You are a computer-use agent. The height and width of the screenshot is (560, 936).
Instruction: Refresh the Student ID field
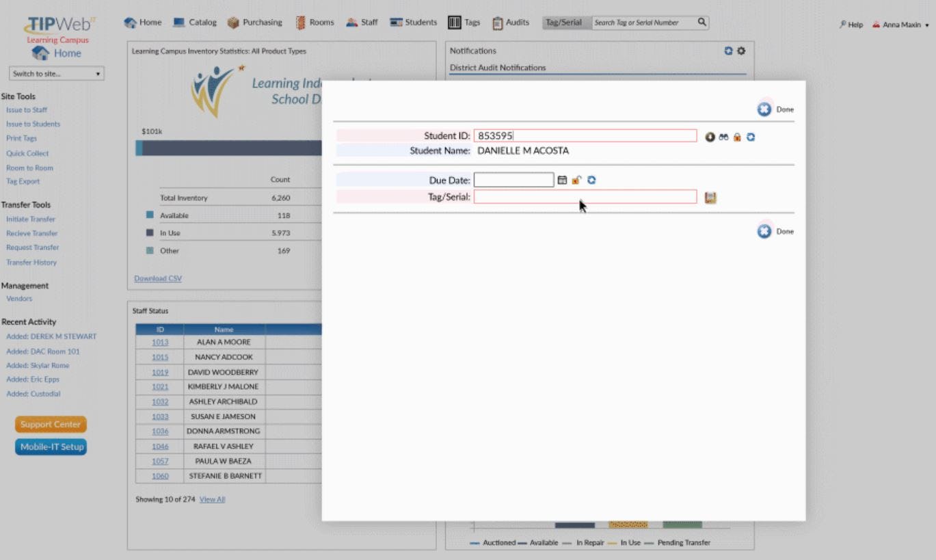[751, 137]
